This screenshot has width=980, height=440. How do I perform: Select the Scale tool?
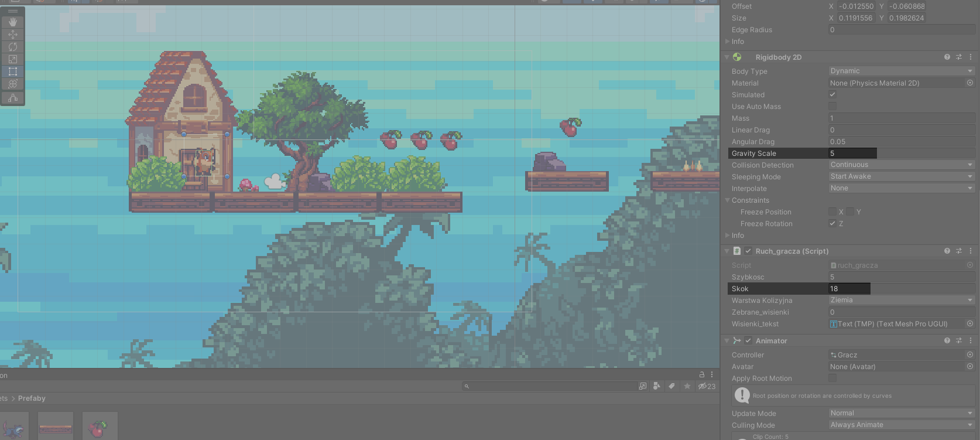tap(13, 59)
